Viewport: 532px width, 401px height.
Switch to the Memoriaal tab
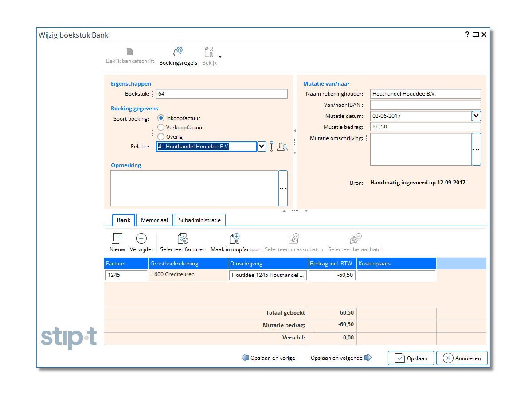[x=154, y=220]
